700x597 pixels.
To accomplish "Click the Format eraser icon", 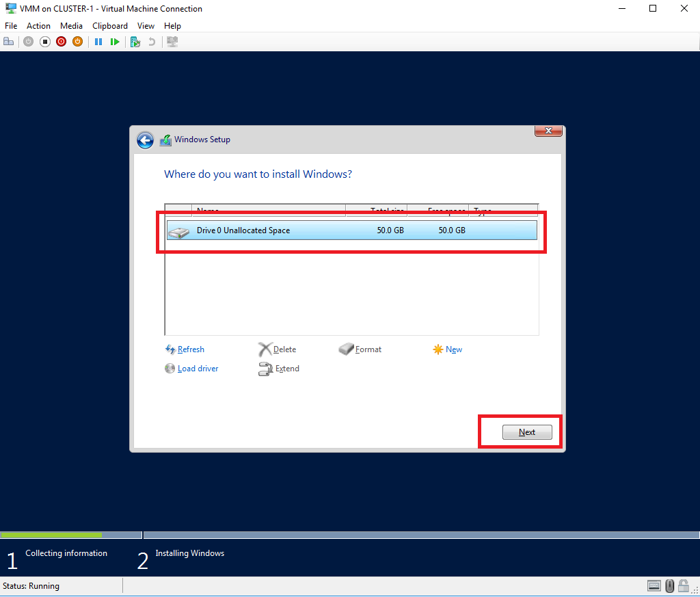I will [x=346, y=349].
